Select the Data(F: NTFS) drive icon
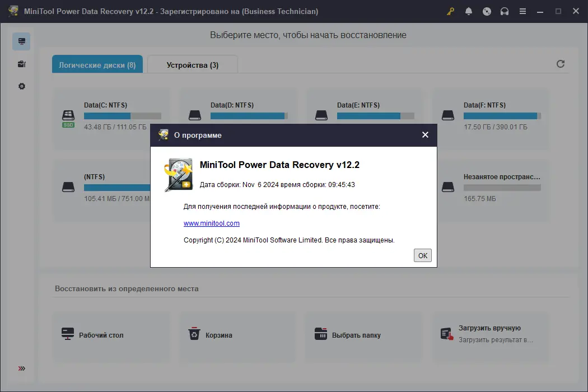The width and height of the screenshot is (588, 392). (x=448, y=115)
